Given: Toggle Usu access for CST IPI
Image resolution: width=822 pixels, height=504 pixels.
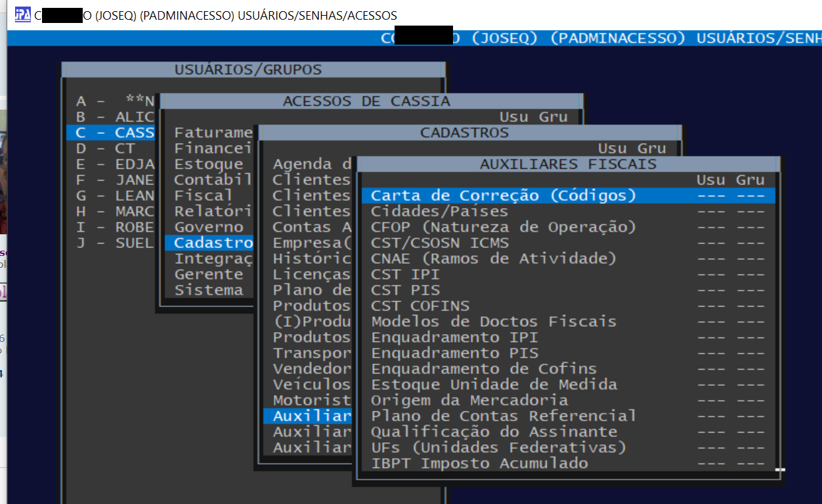Looking at the screenshot, I should [710, 274].
